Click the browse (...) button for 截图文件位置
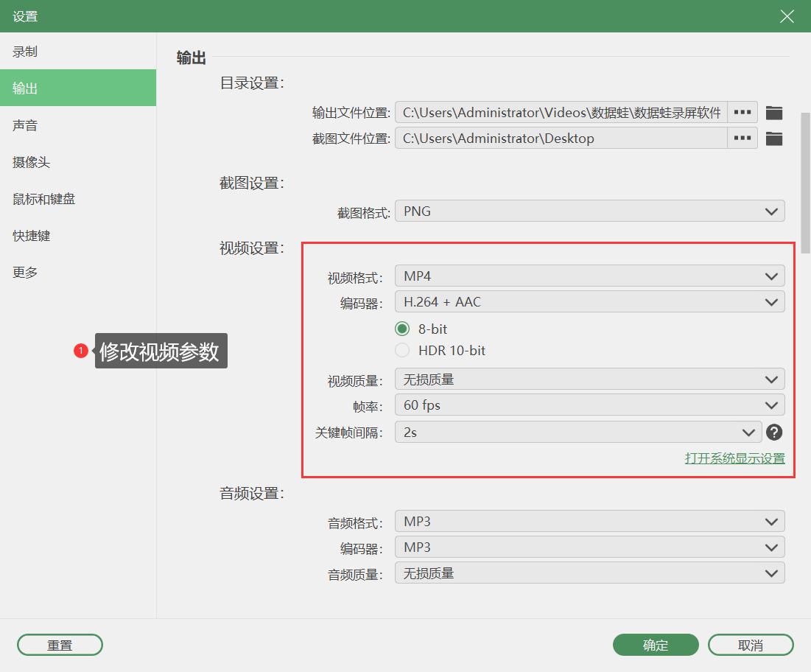This screenshot has height=672, width=811. (742, 138)
